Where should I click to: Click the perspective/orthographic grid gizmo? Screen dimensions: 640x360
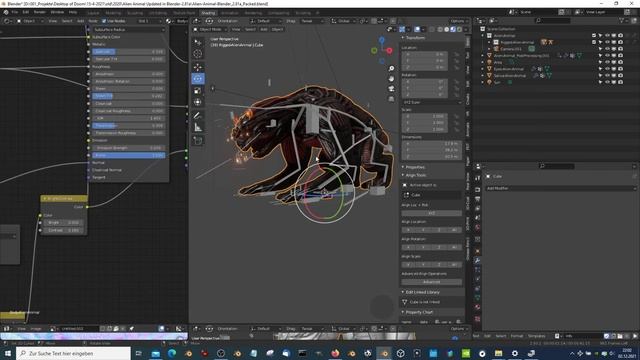tap(391, 99)
